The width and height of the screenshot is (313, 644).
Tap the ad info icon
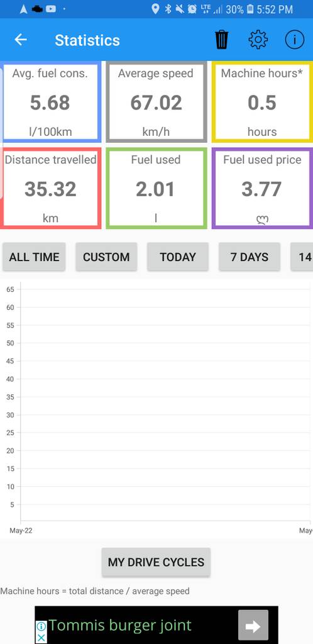pos(41,626)
